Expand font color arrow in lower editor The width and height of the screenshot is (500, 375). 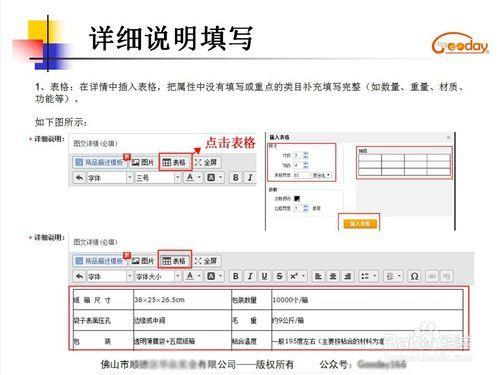(199, 276)
